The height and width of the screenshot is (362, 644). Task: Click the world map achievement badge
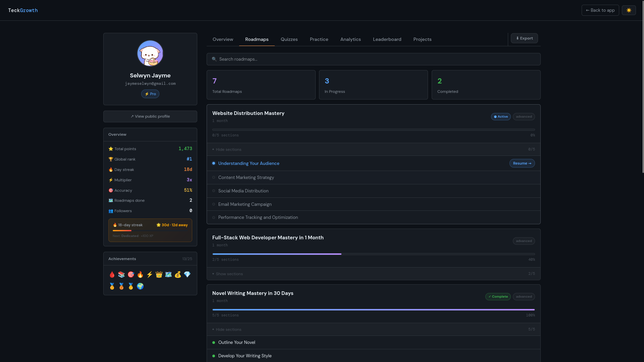coord(168,275)
